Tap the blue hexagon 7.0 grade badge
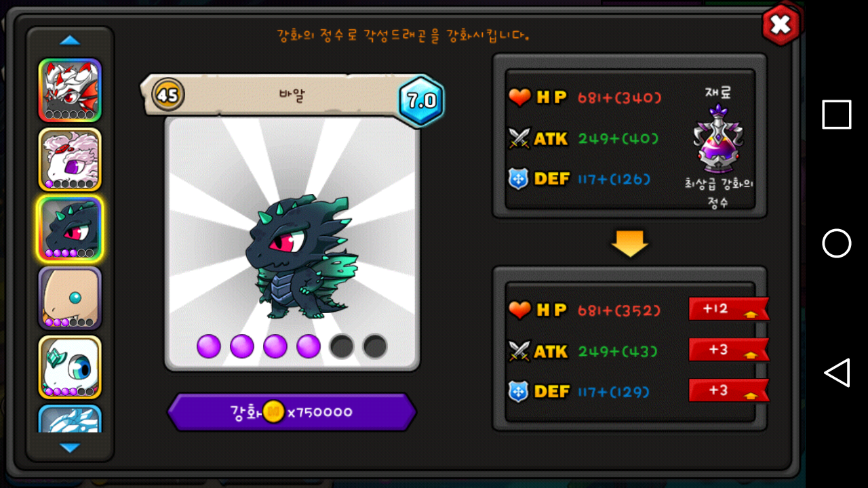The width and height of the screenshot is (868, 488). 421,101
